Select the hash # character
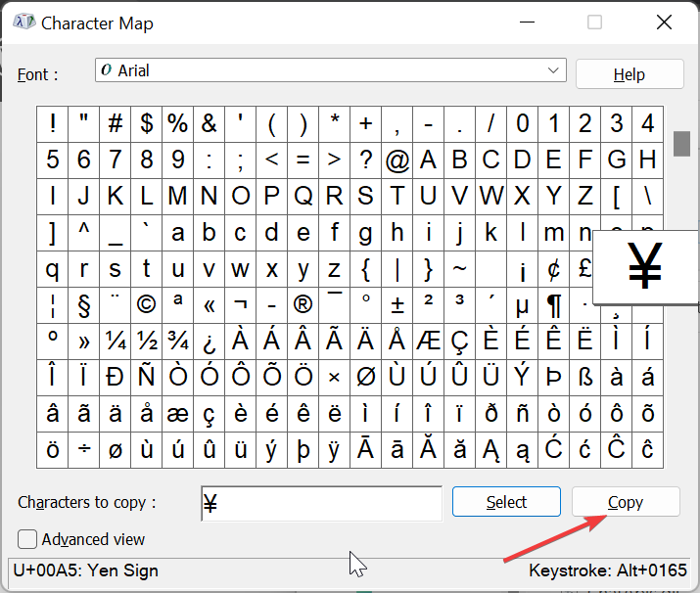Screen dimensions: 700x593 coord(116,124)
